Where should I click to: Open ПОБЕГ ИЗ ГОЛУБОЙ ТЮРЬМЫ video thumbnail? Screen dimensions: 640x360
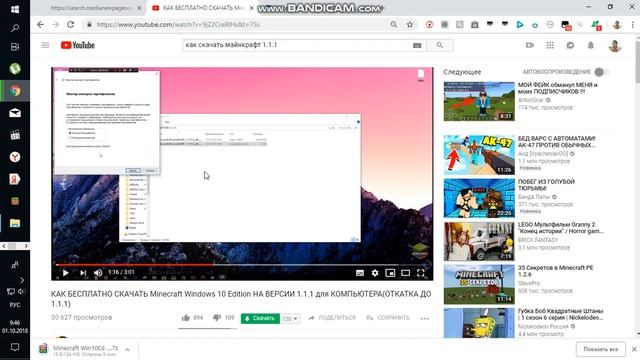click(x=479, y=198)
